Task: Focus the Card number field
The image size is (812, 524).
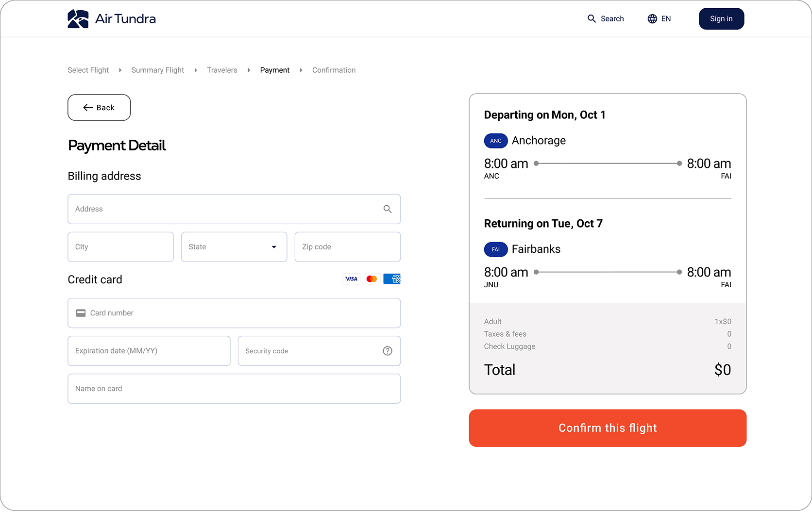Action: click(234, 313)
